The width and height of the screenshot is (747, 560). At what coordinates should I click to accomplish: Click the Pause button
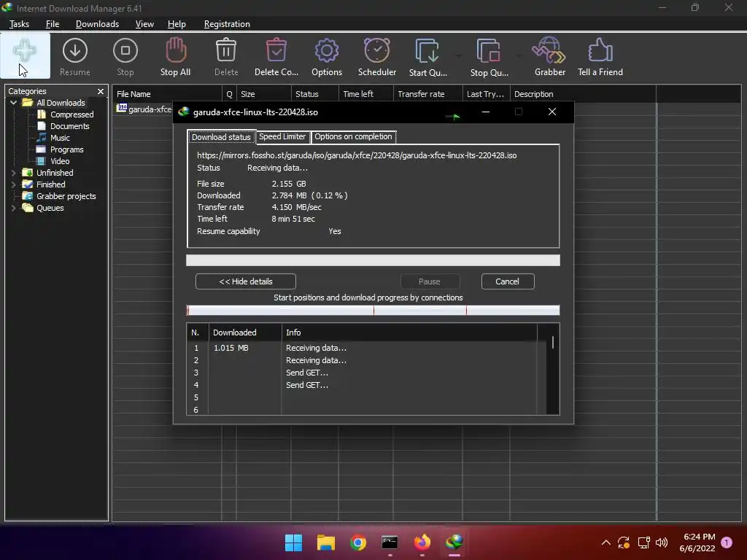429,281
